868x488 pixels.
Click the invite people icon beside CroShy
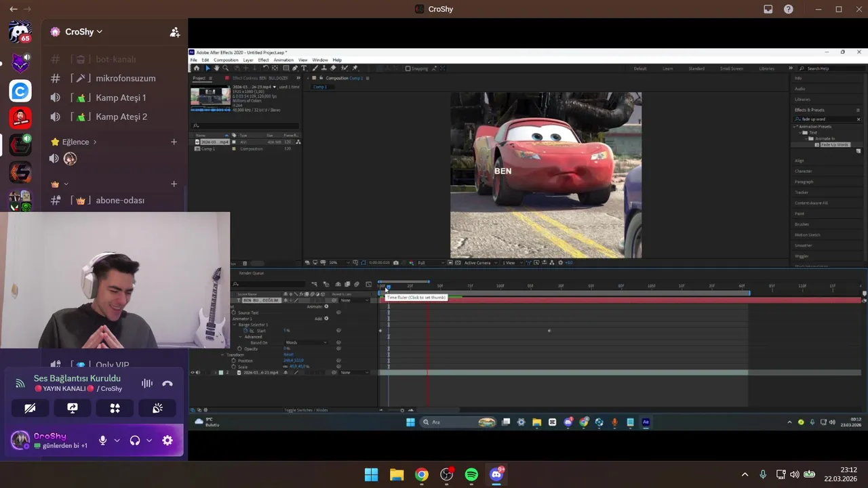coord(174,32)
